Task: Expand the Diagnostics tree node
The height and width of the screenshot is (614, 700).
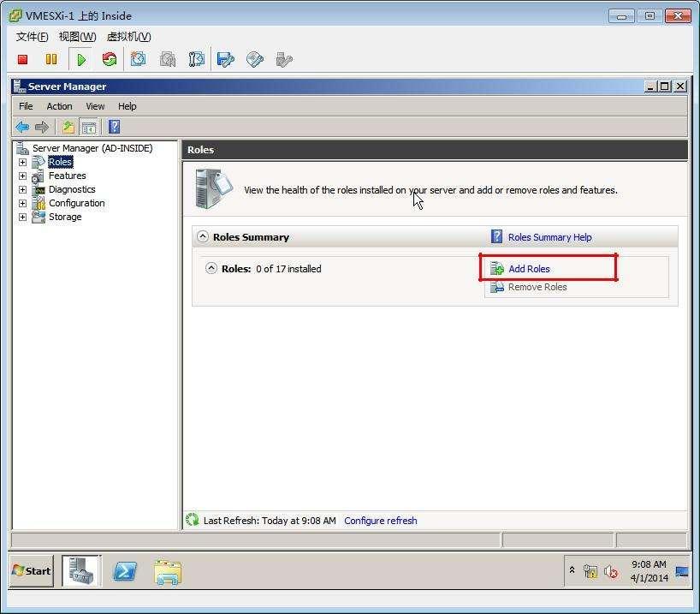Action: [23, 189]
